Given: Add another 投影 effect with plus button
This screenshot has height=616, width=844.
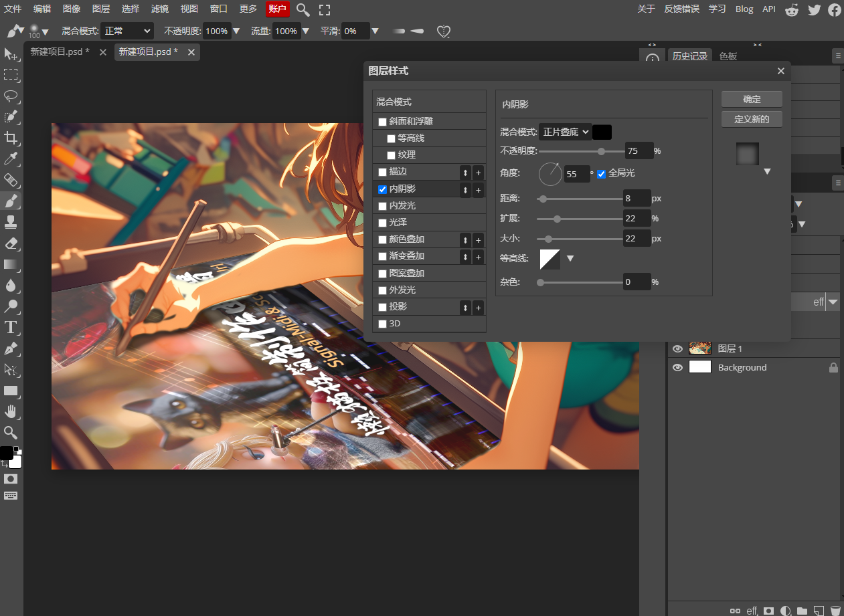Looking at the screenshot, I should 478,308.
